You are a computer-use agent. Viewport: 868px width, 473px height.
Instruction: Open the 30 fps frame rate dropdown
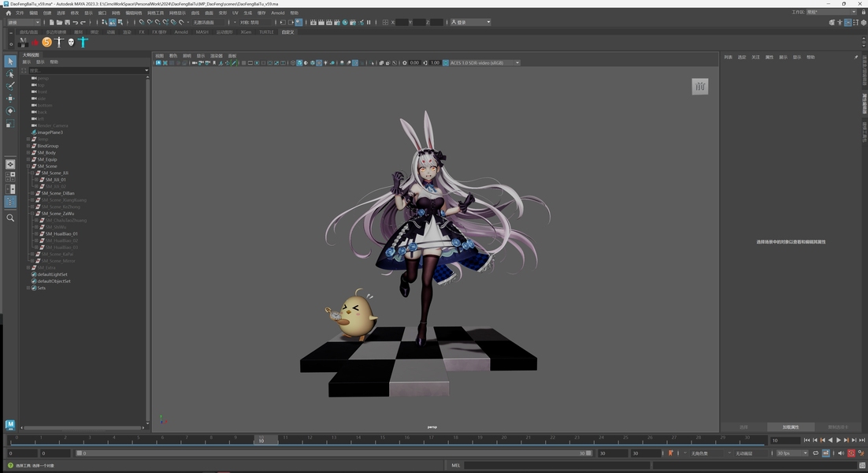pos(792,453)
